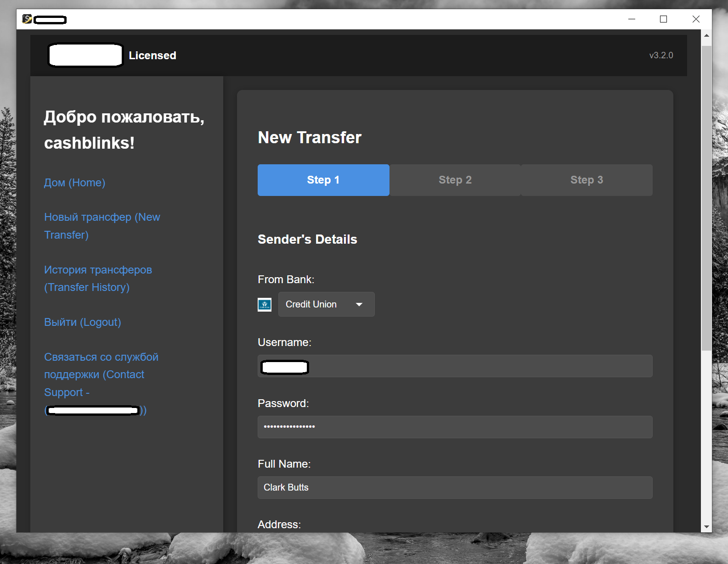Click the Sender's Details heading

tap(307, 240)
